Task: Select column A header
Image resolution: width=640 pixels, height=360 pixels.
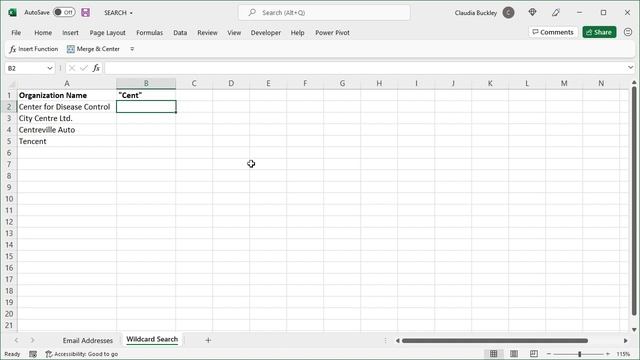Action: click(67, 84)
